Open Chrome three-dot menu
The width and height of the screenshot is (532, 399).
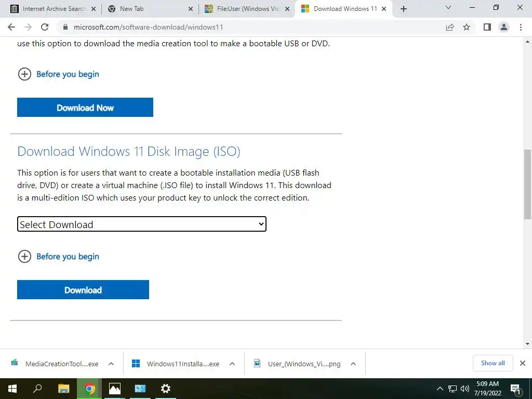point(521,27)
